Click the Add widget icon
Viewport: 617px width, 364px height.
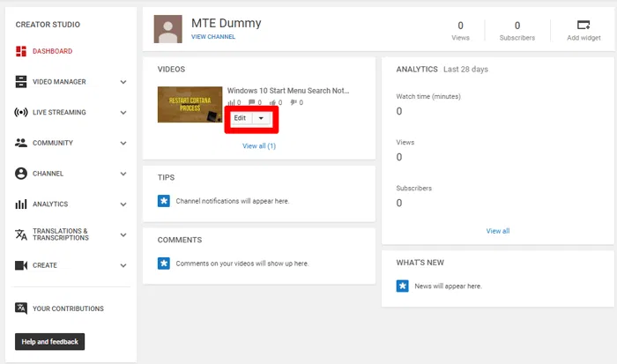[x=584, y=26]
